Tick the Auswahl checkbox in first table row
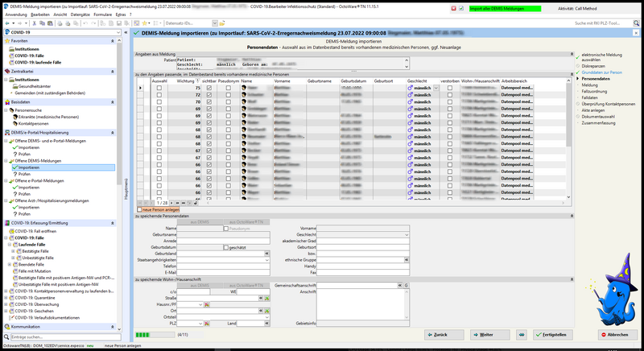The image size is (644, 351). point(159,87)
